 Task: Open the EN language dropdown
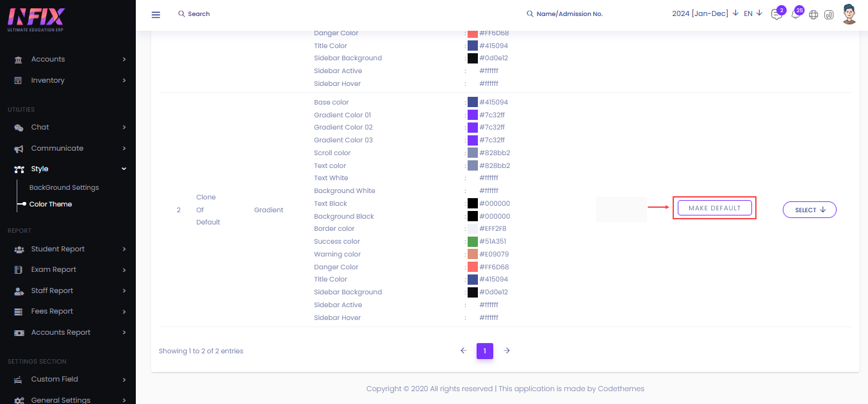753,13
